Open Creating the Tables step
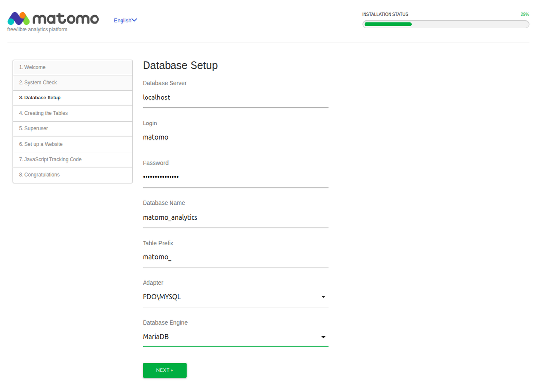This screenshot has width=536, height=392. click(73, 113)
